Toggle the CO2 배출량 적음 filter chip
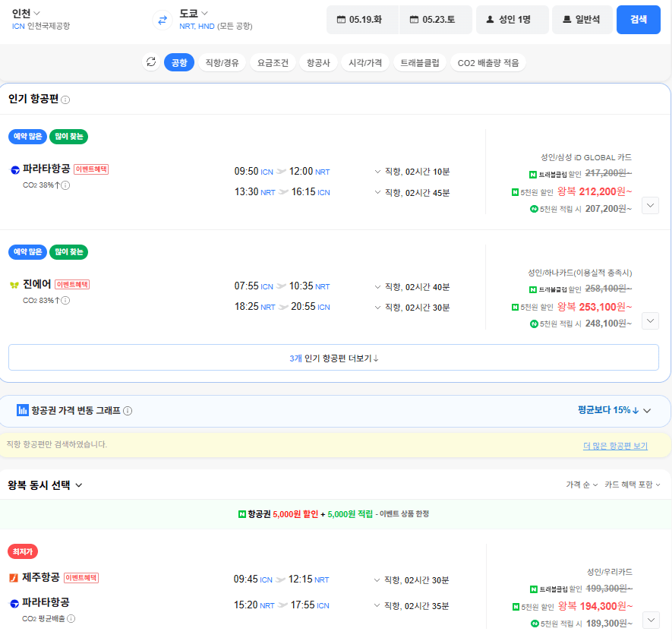Viewport: 672px width, 641px height. [x=488, y=62]
